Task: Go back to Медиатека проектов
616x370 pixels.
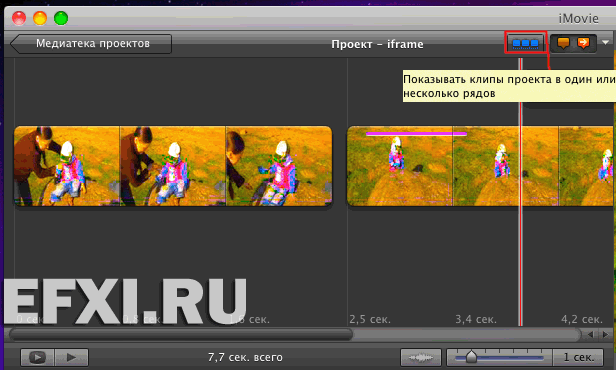Action: [91, 44]
